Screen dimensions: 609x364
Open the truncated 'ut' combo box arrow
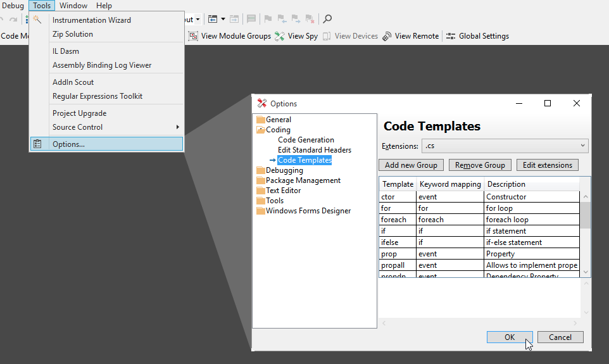tap(198, 19)
